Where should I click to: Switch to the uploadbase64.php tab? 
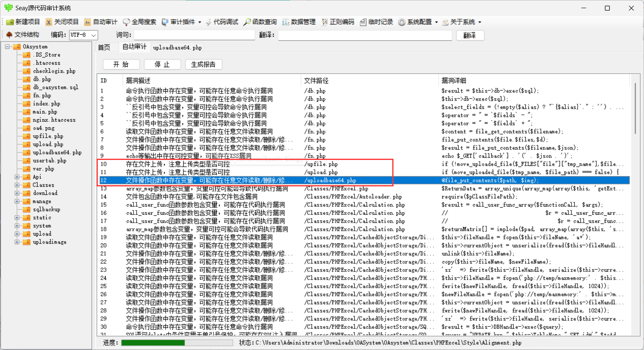click(x=177, y=48)
